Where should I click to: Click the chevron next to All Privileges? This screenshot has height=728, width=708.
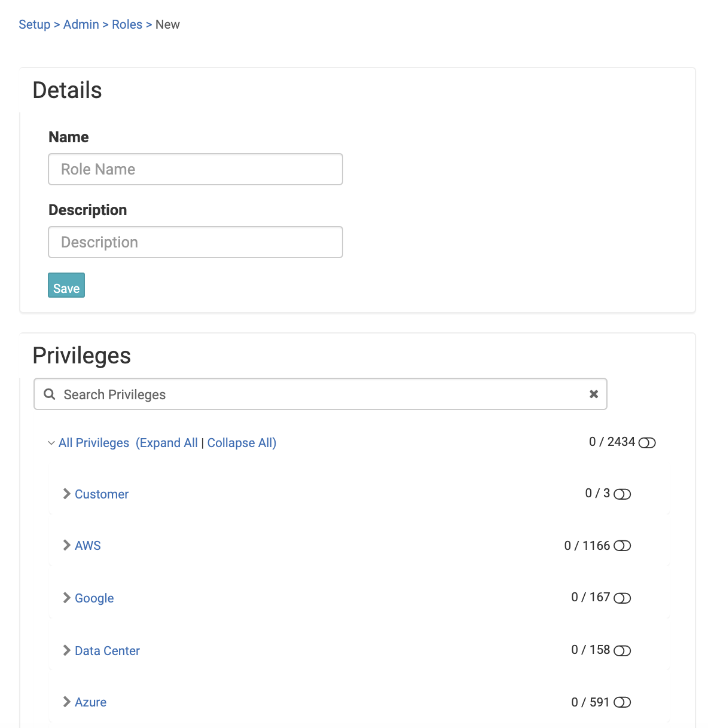pyautogui.click(x=51, y=443)
